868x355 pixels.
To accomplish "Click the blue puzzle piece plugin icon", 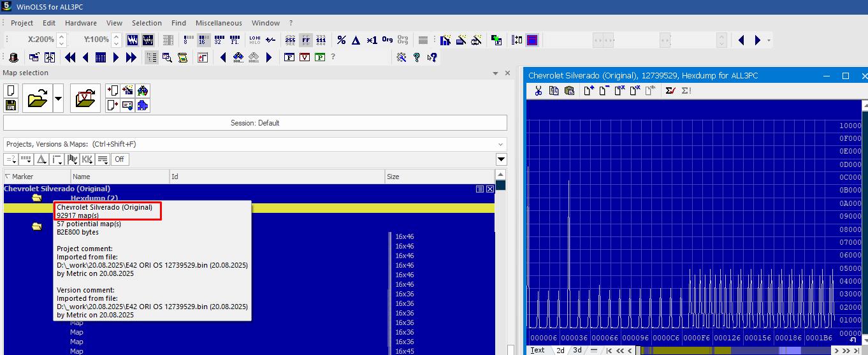I will (x=143, y=105).
